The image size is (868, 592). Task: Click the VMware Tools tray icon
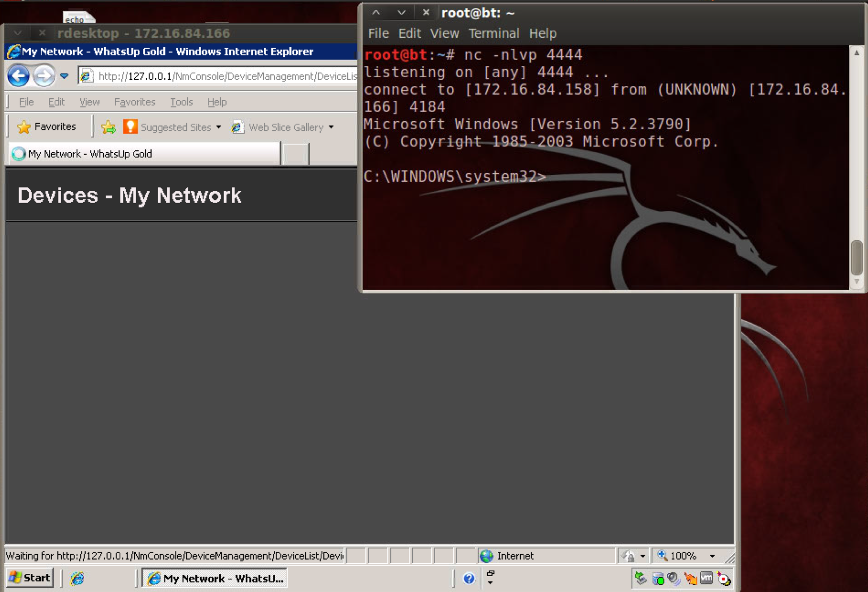[x=706, y=578]
